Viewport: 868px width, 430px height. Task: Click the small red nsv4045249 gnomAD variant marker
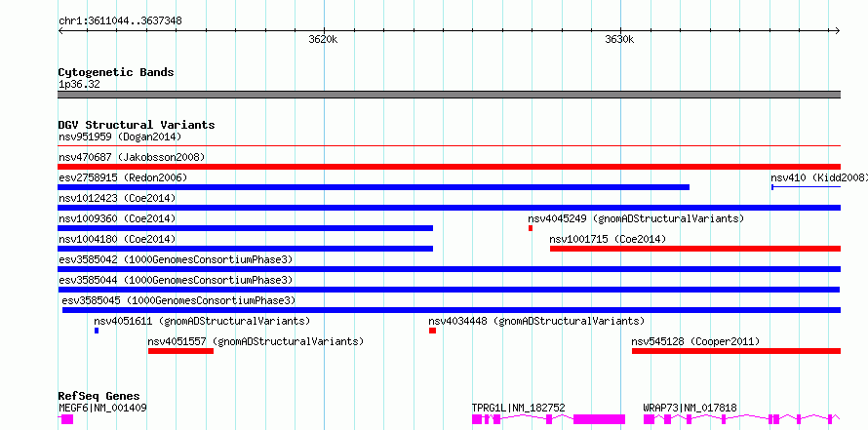531,228
